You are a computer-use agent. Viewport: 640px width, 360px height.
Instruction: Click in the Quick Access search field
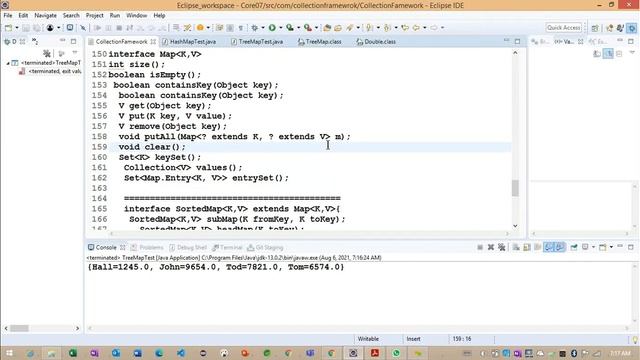coord(563,27)
